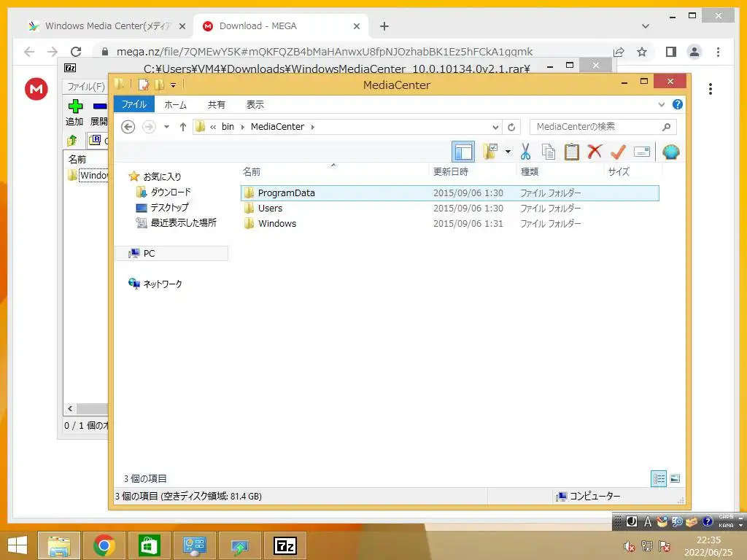Viewport: 747px width, 560px height.
Task: Switch to Windows Media Center browser tab
Action: click(x=107, y=26)
